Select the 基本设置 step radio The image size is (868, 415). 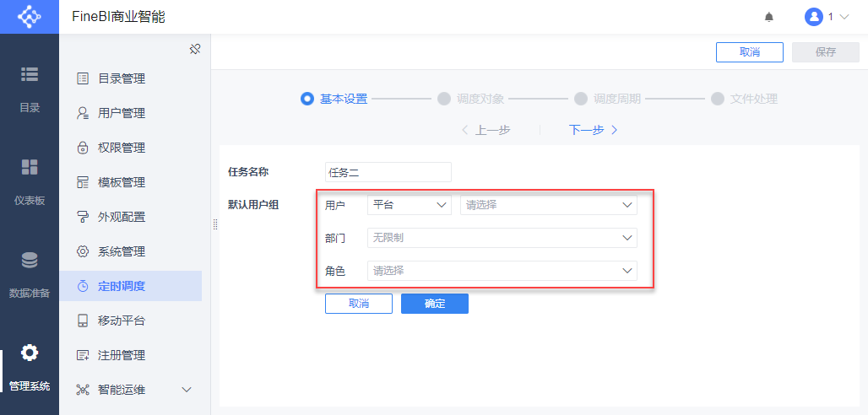[307, 99]
